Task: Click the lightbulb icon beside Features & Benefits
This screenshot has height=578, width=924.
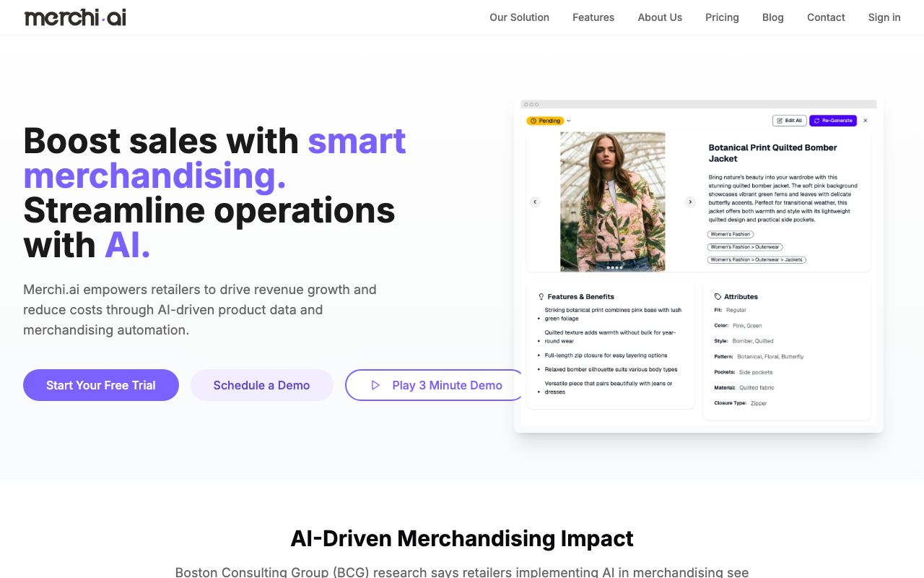Action: point(541,297)
